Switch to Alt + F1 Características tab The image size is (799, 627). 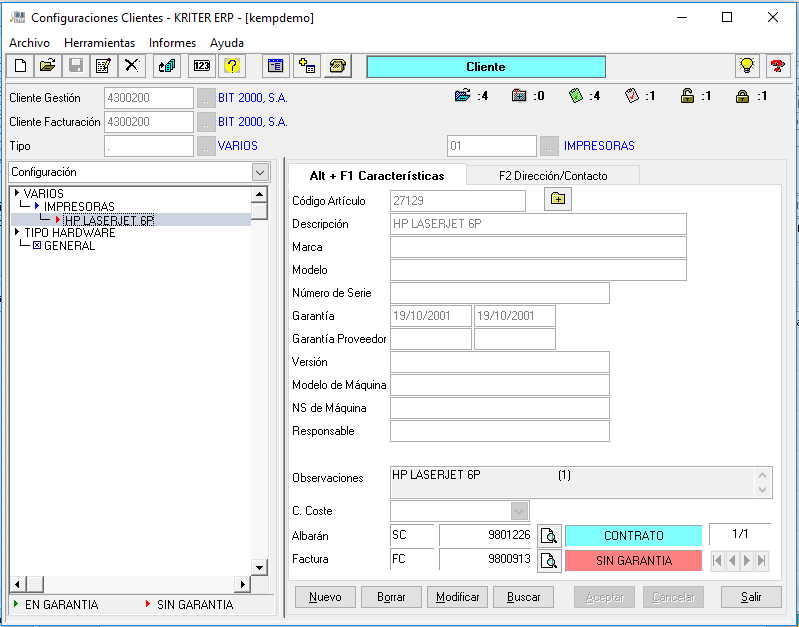click(377, 175)
